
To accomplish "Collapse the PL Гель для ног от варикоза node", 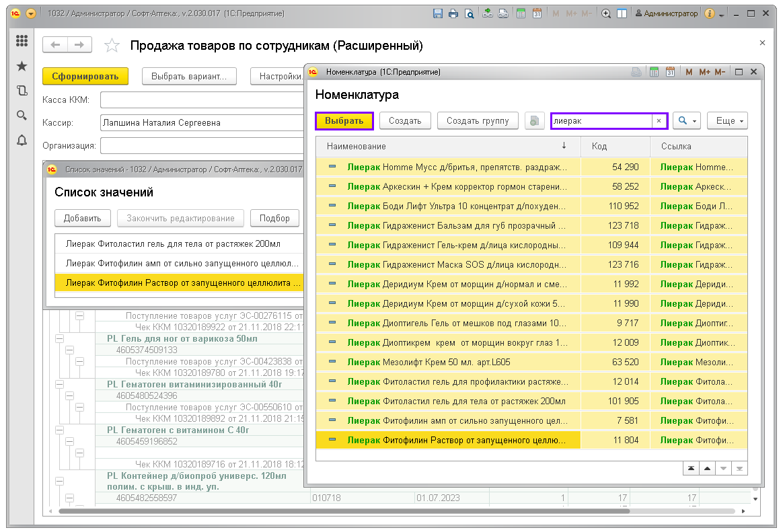I will pos(59,338).
